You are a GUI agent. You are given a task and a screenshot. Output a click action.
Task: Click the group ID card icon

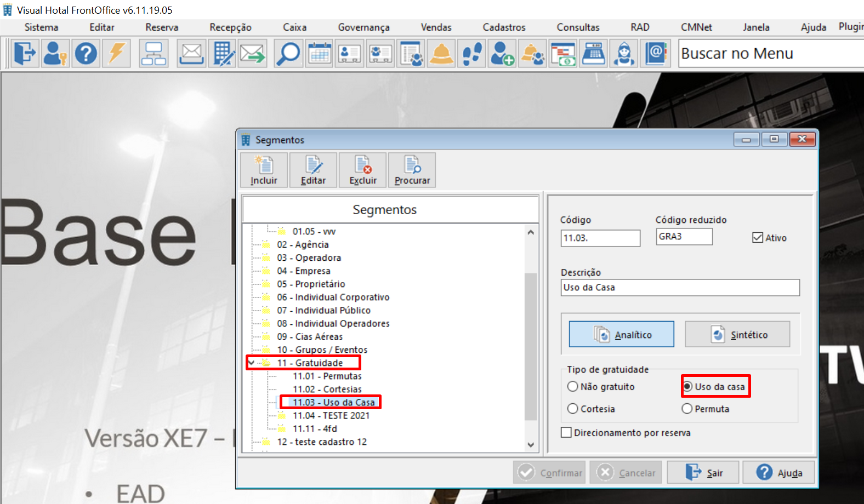tap(380, 54)
